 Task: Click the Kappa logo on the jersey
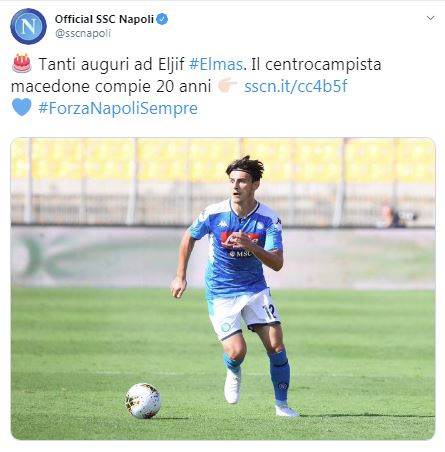[222, 224]
